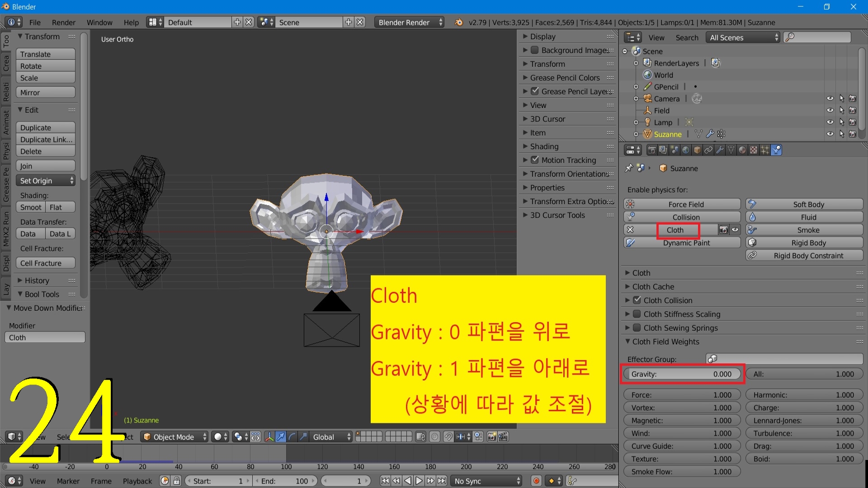The height and width of the screenshot is (488, 868).
Task: Open the Render menu
Action: [63, 22]
